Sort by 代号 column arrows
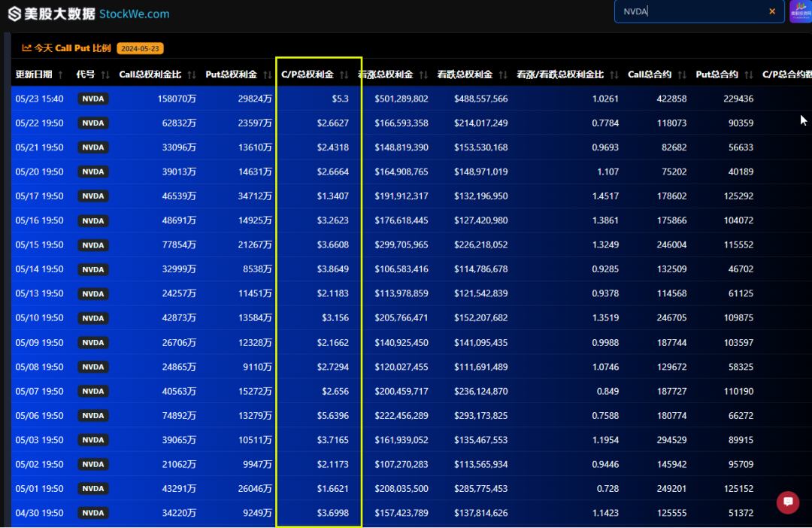 pos(105,74)
